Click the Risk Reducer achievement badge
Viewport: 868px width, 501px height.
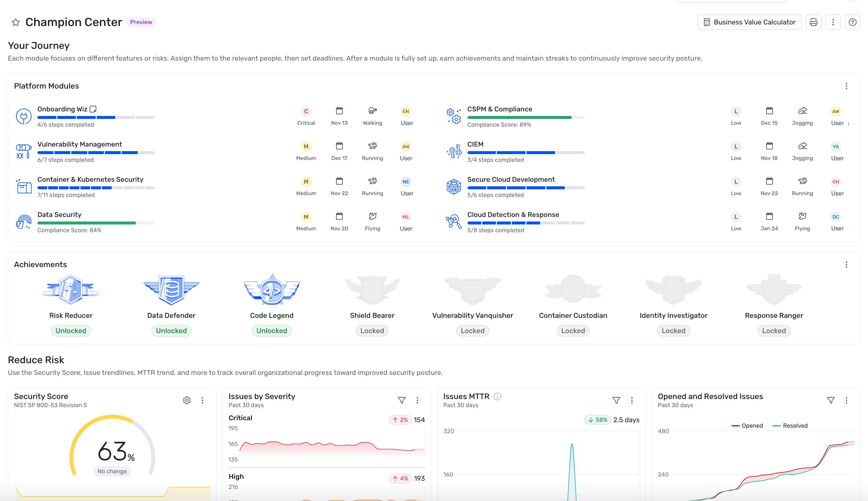pyautogui.click(x=71, y=290)
